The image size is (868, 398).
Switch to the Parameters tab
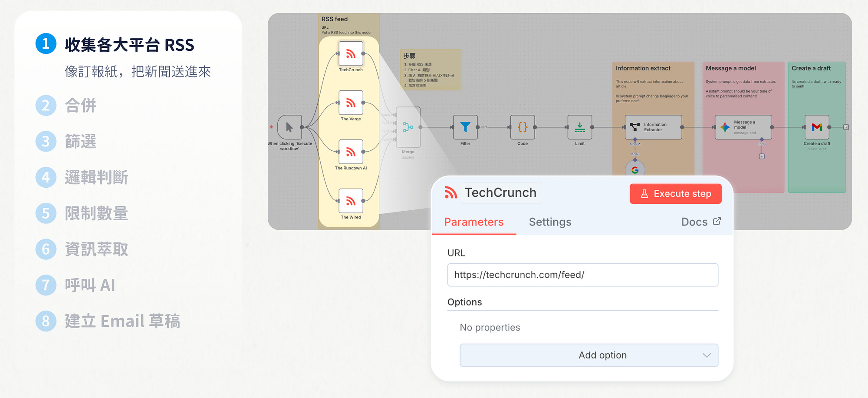coord(474,222)
